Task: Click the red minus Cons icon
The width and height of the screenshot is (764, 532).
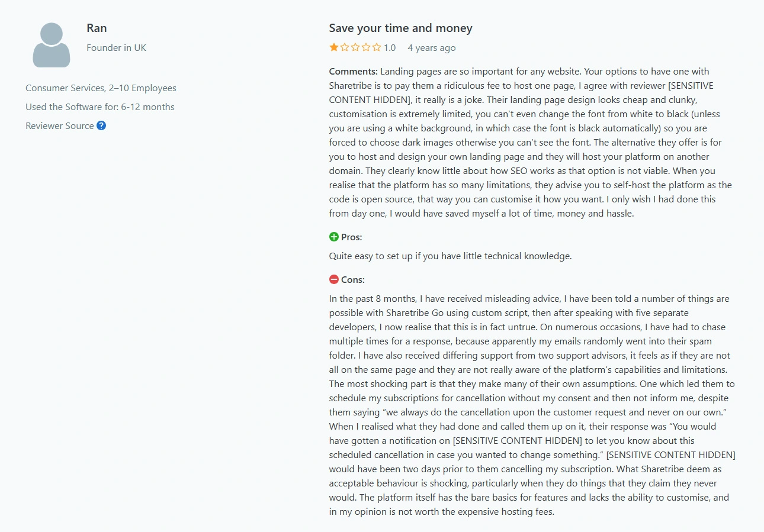Action: click(334, 279)
